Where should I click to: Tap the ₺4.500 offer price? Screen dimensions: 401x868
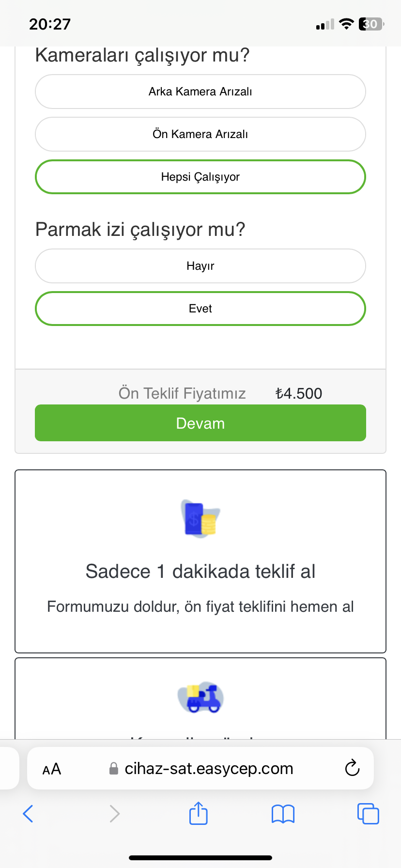[x=299, y=393]
